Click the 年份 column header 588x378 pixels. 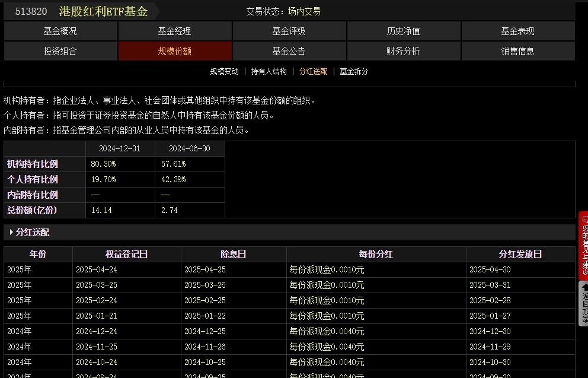38,254
